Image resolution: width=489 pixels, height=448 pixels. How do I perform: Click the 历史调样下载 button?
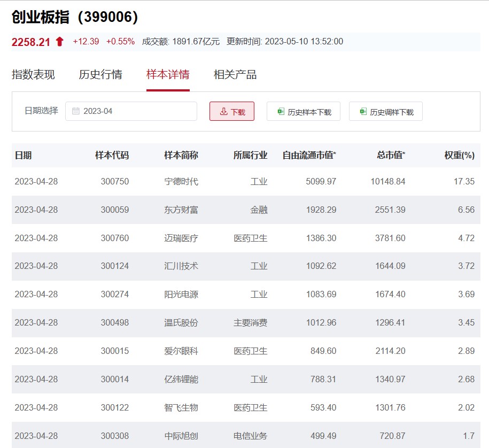[385, 111]
